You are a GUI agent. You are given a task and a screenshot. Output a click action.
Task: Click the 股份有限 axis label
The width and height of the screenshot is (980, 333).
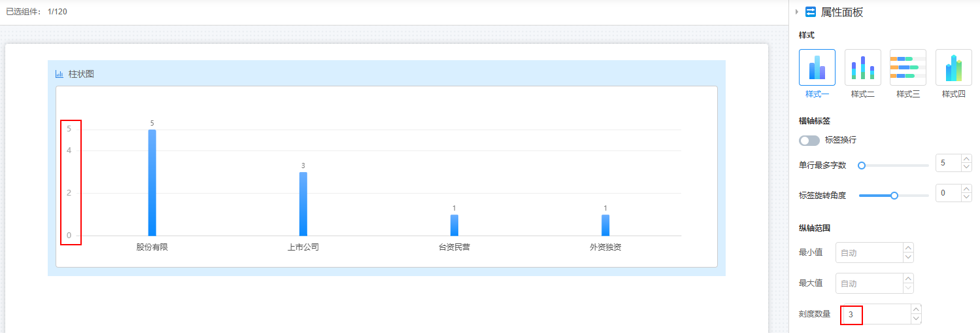152,247
